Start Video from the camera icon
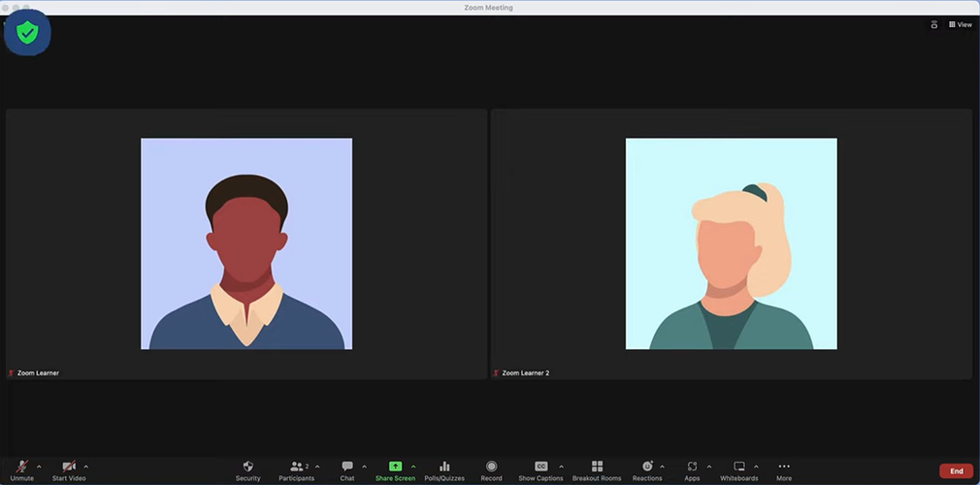The image size is (980, 485). (69, 468)
